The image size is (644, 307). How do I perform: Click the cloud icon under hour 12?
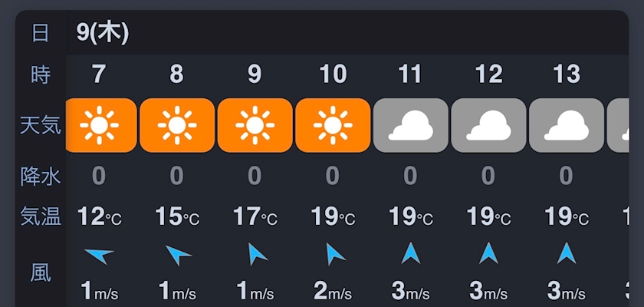pyautogui.click(x=488, y=125)
